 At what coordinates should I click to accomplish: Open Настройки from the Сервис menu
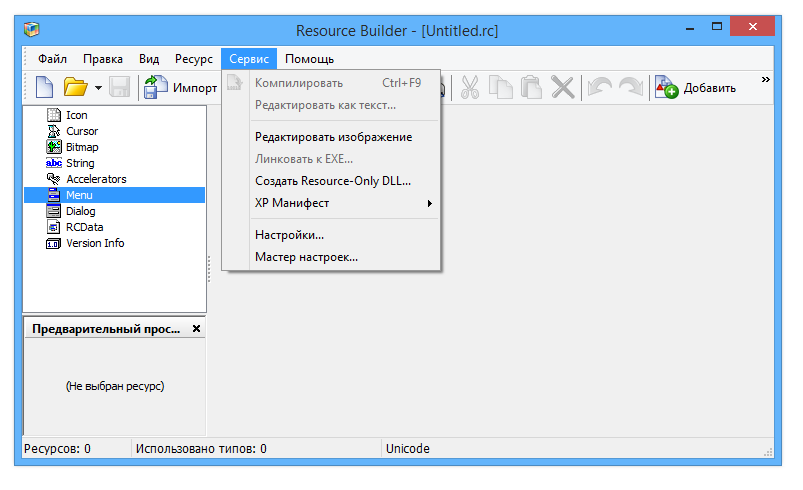tap(289, 235)
